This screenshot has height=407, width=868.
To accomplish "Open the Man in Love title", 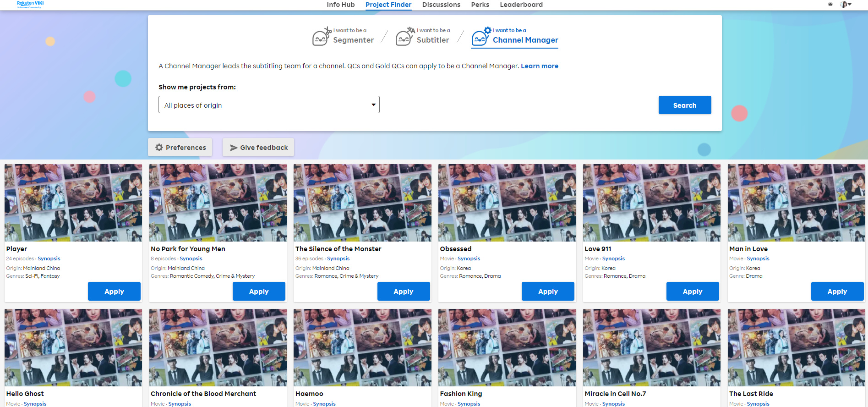I will [x=748, y=249].
